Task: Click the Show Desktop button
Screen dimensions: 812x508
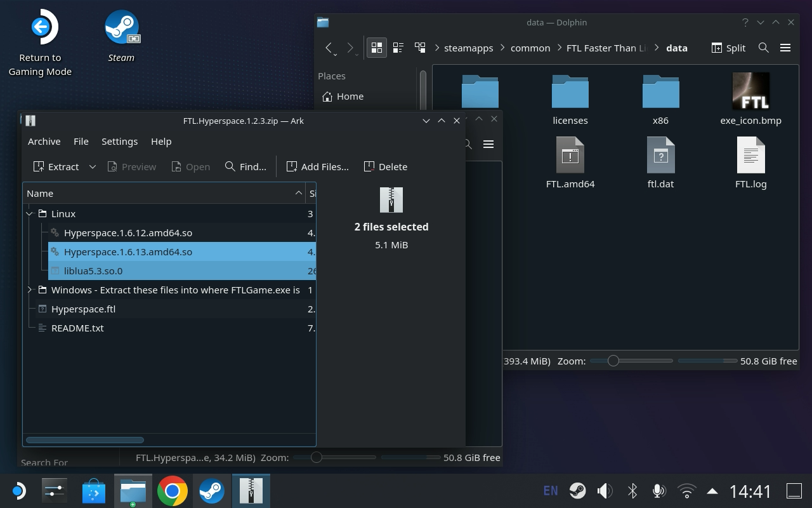Action: (794, 491)
